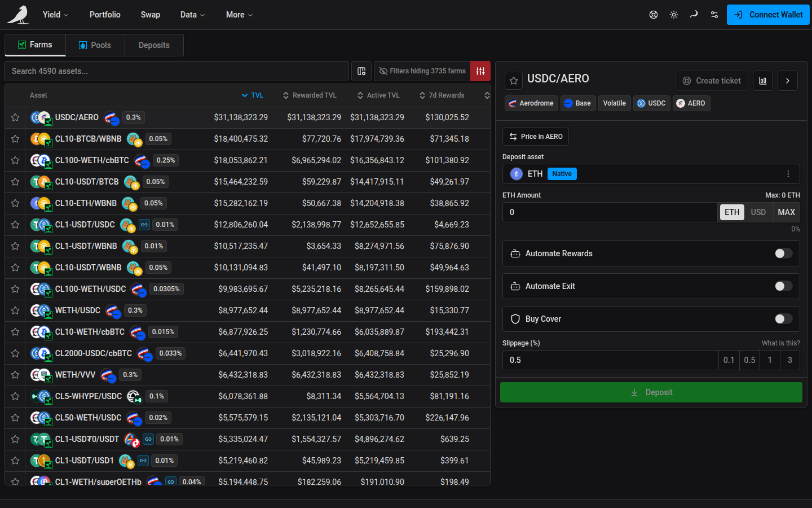Turn on the Buy Cover switch
Image resolution: width=812 pixels, height=508 pixels.
click(x=783, y=319)
